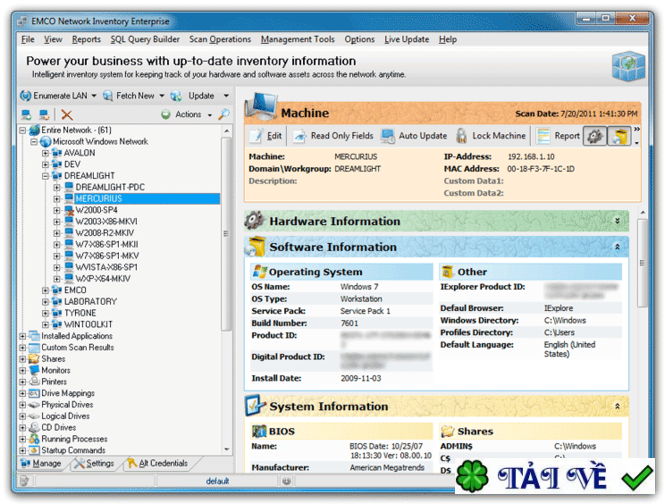Click the search magnifier icon

pos(224,114)
